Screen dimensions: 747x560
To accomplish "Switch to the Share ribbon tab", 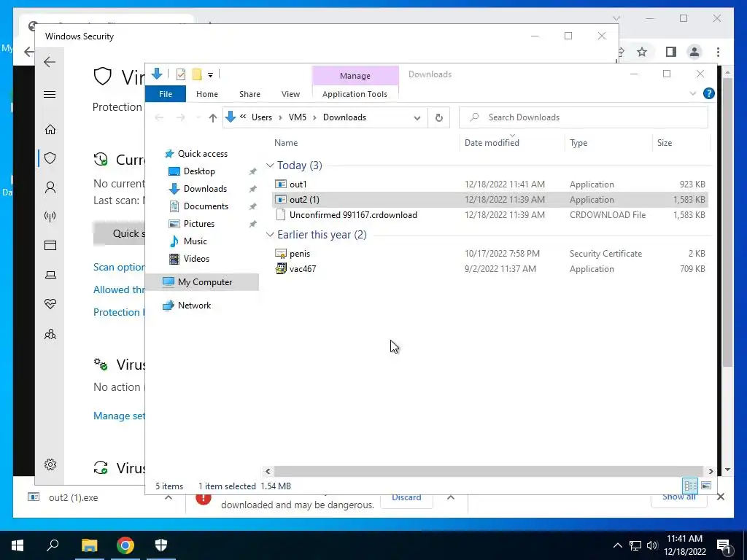I will tap(249, 94).
